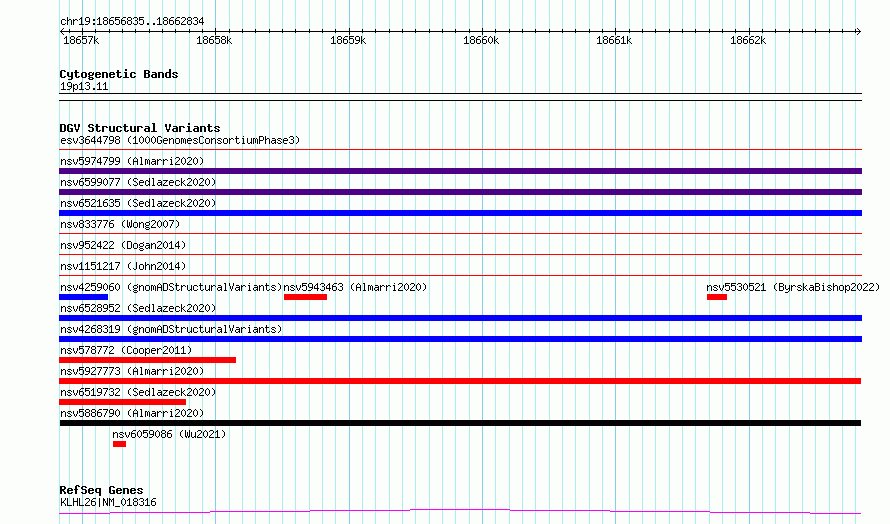890x524 pixels.
Task: Click the left arrowhead of the ruler
Action: (x=62, y=32)
